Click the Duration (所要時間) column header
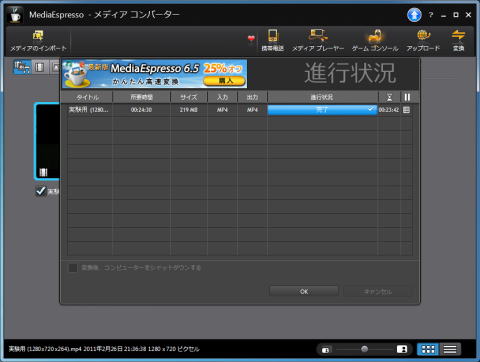The width and height of the screenshot is (480, 362). point(142,97)
